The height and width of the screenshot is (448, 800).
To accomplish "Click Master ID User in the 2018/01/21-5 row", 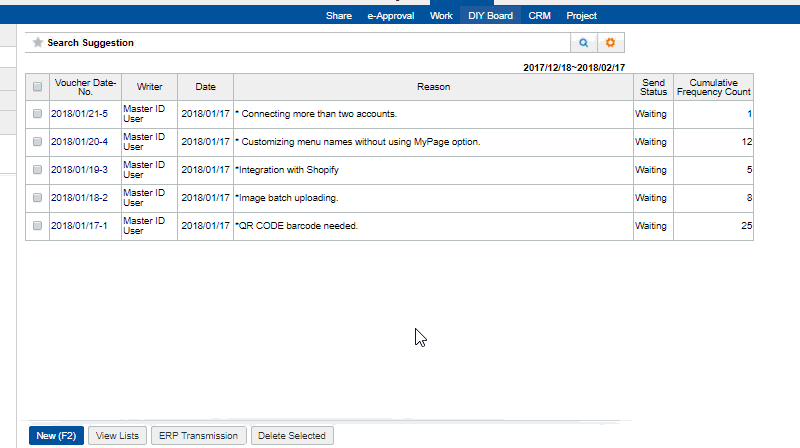I will tap(144, 114).
